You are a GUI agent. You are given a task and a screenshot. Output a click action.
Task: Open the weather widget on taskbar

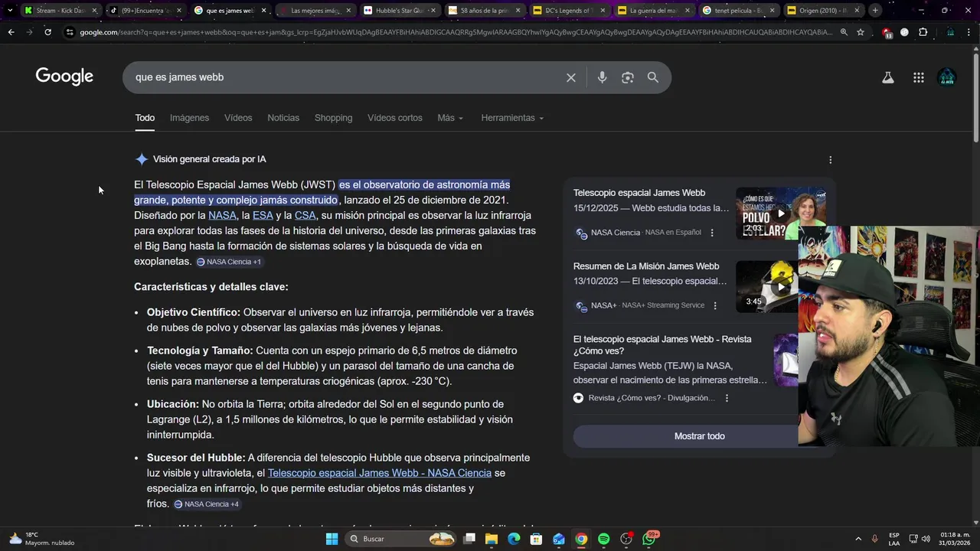coord(42,539)
